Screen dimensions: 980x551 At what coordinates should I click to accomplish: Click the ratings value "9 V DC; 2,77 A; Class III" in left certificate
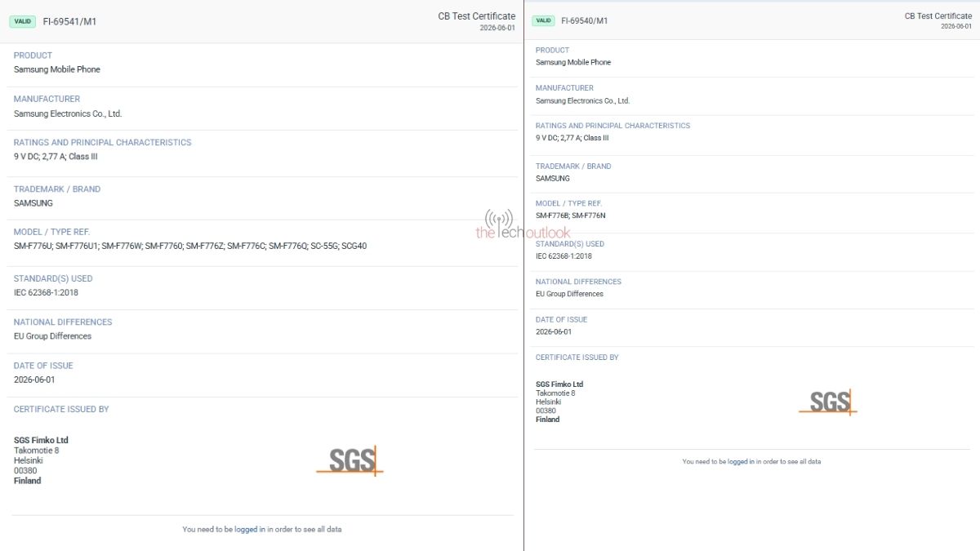point(56,157)
